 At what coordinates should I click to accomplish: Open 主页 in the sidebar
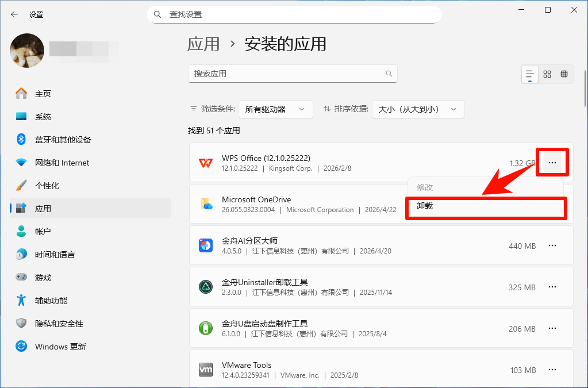[90, 94]
